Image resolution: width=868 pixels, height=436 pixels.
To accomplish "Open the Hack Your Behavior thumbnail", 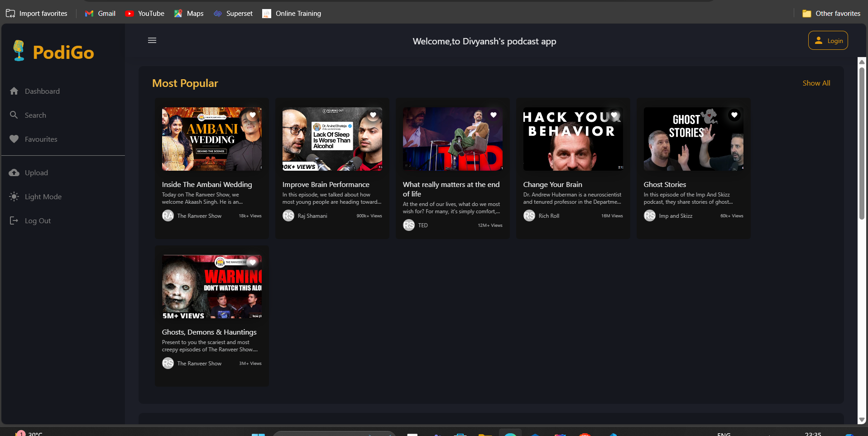I will (573, 139).
